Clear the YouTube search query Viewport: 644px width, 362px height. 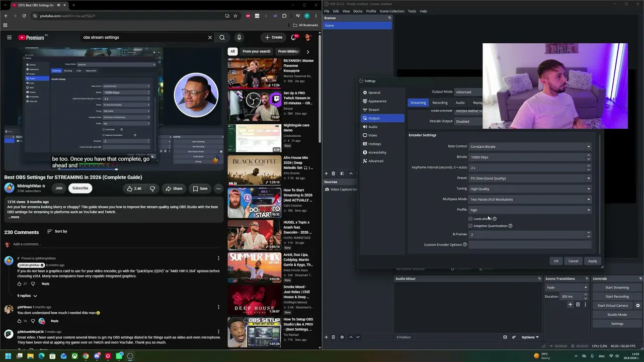point(210,37)
